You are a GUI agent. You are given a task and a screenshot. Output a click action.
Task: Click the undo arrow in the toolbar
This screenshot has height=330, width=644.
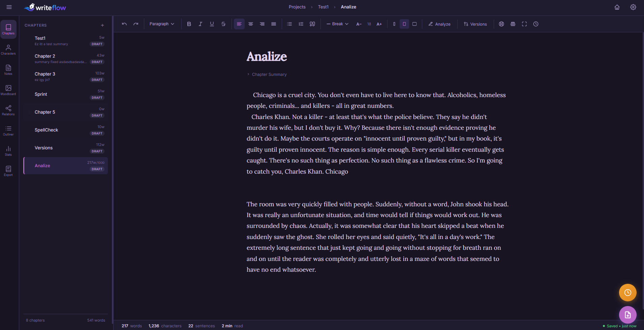coord(124,24)
